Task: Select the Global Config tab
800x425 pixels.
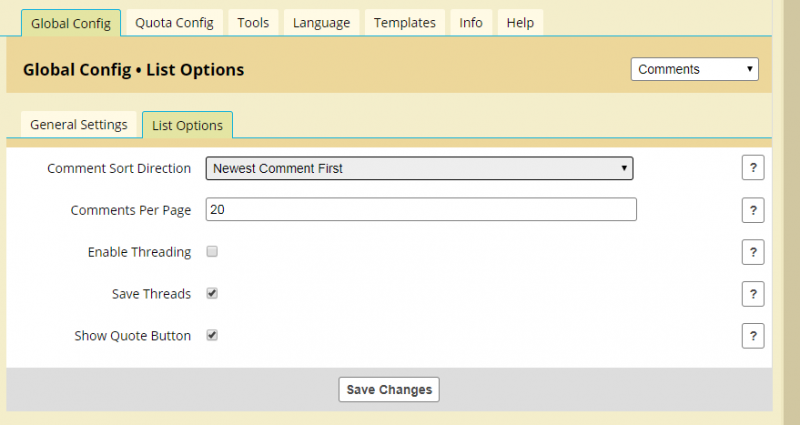Action: pos(70,23)
